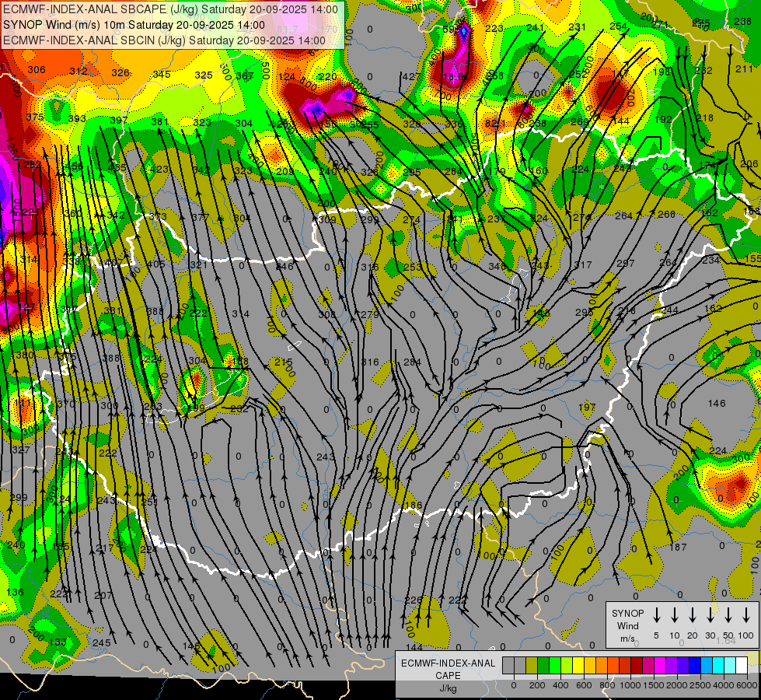Select the olive swatch in CAPE legend
This screenshot has height=700, width=761.
point(532,665)
